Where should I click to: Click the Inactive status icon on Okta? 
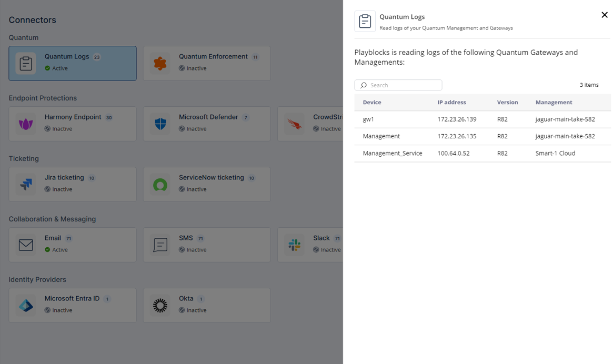[x=182, y=310]
